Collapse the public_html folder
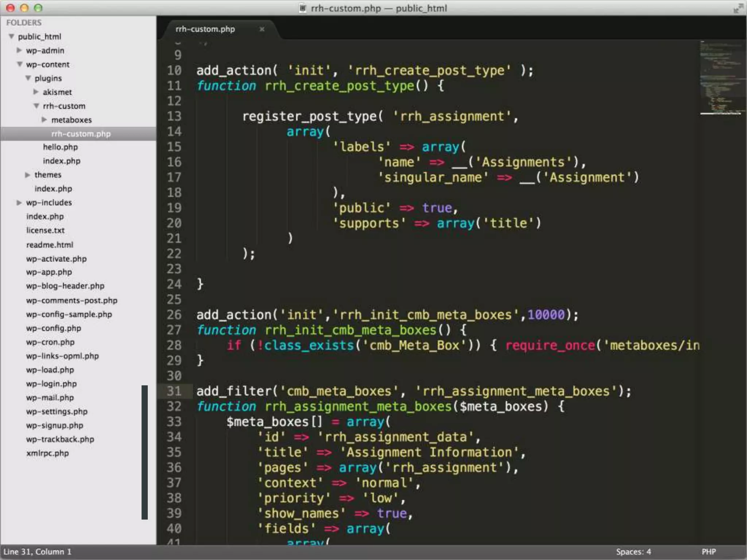747x560 pixels. pyautogui.click(x=11, y=36)
